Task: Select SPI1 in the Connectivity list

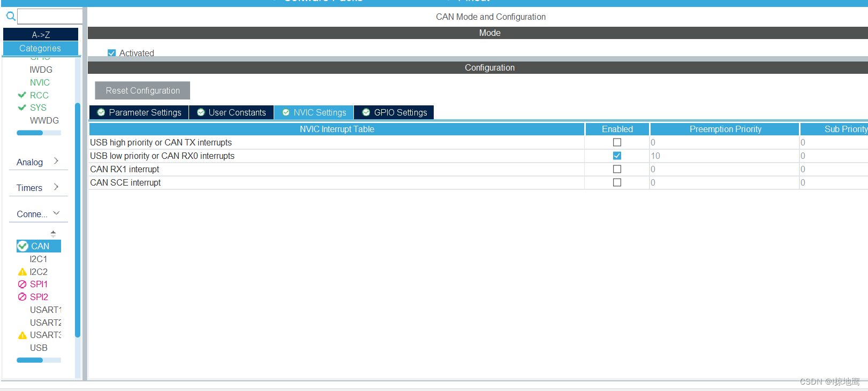Action: click(39, 284)
